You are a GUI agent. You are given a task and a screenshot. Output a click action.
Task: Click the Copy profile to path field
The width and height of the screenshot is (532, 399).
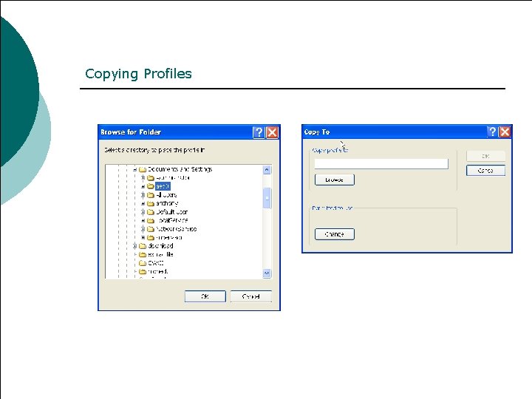381,164
